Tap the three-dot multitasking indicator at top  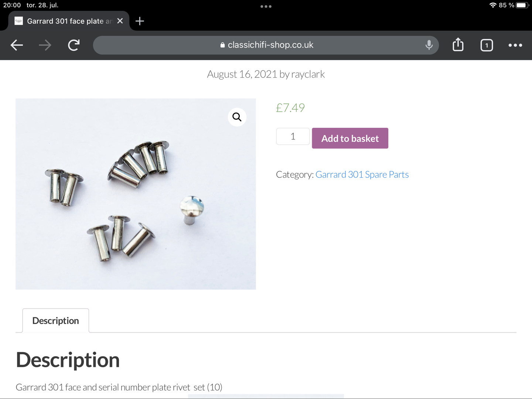tap(266, 6)
